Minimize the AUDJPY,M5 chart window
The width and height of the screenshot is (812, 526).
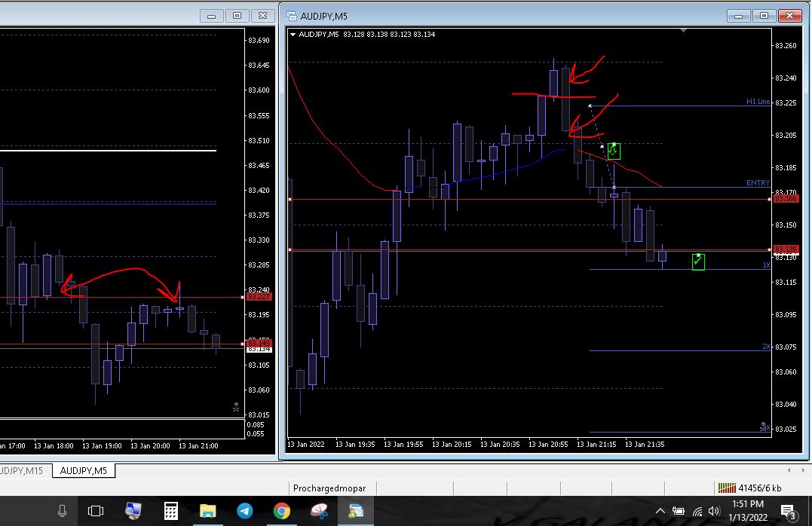click(738, 16)
